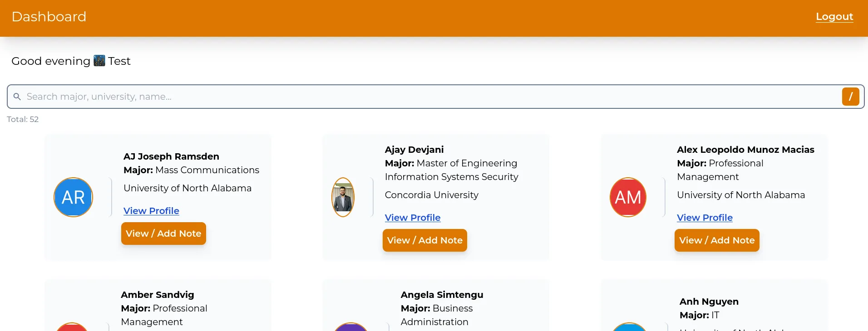Click View / Add Note for Alex Munoz Macias
868x331 pixels.
(717, 240)
